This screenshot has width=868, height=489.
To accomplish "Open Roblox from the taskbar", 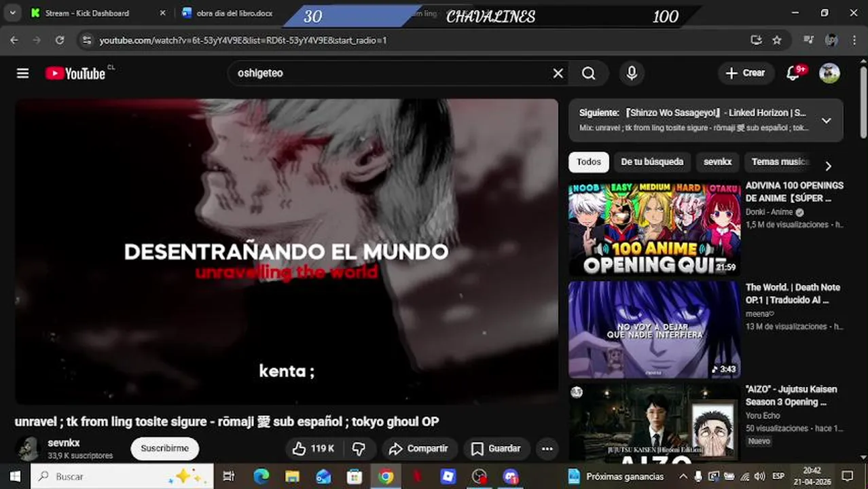I will pyautogui.click(x=448, y=476).
